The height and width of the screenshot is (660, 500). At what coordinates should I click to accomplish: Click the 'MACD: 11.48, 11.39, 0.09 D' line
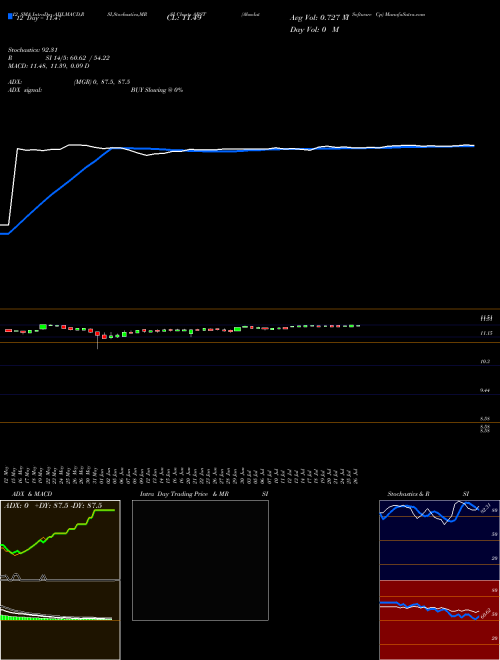tap(48, 66)
